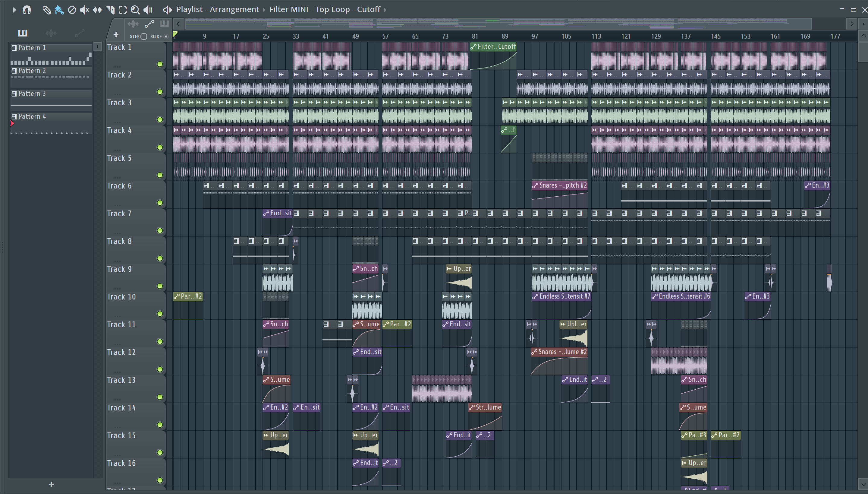Select the Filter..Cutoff automation clip on Track 1
868x494 pixels.
[493, 56]
